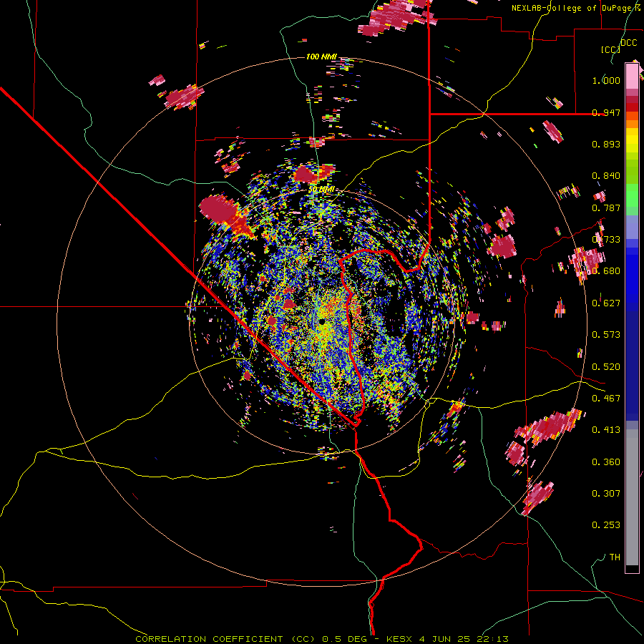Screen dimensions: 644x644
Task: Click the 0.787 scale label
Action: [606, 208]
